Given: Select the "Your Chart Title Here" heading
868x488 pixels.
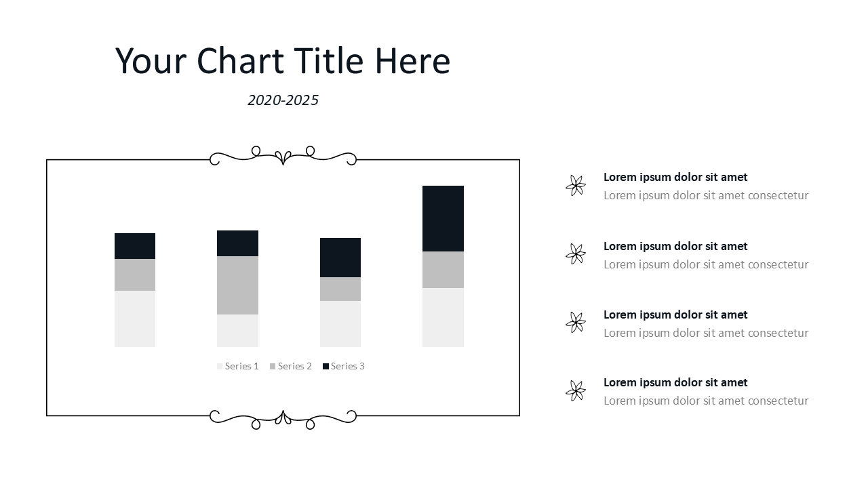Looking at the screenshot, I should (283, 61).
